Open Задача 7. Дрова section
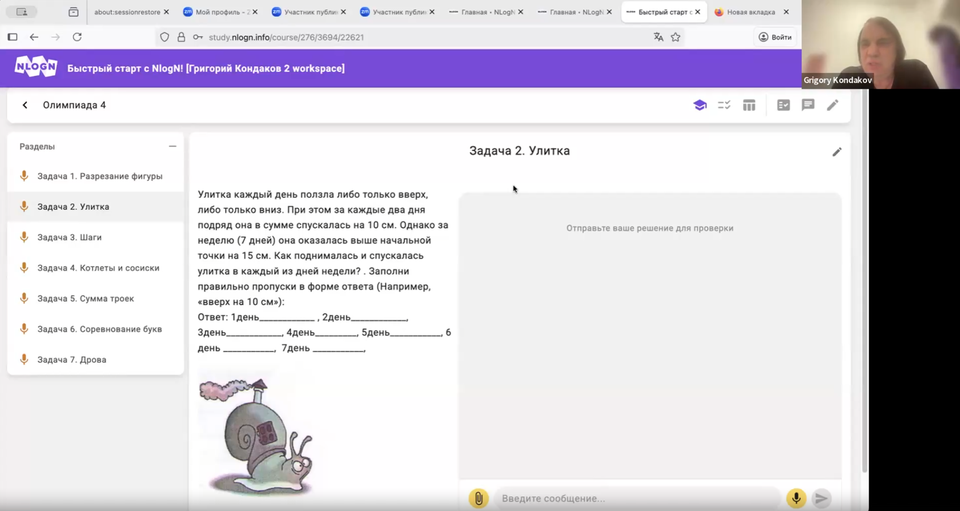 pos(96,360)
